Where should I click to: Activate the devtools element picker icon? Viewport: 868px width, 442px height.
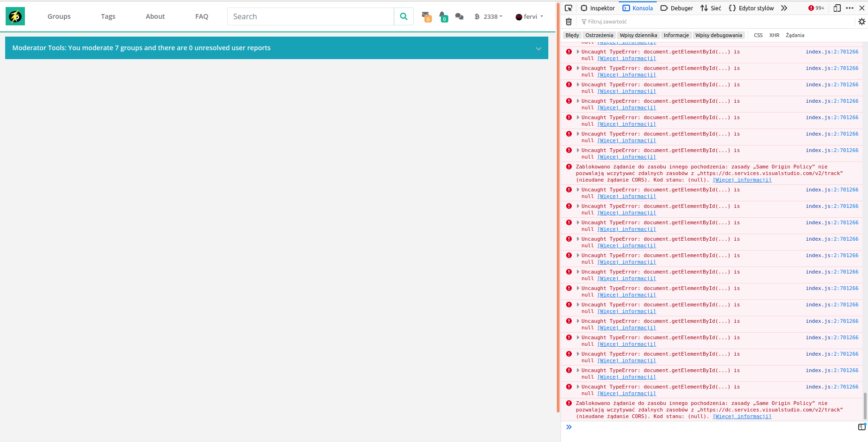(568, 8)
